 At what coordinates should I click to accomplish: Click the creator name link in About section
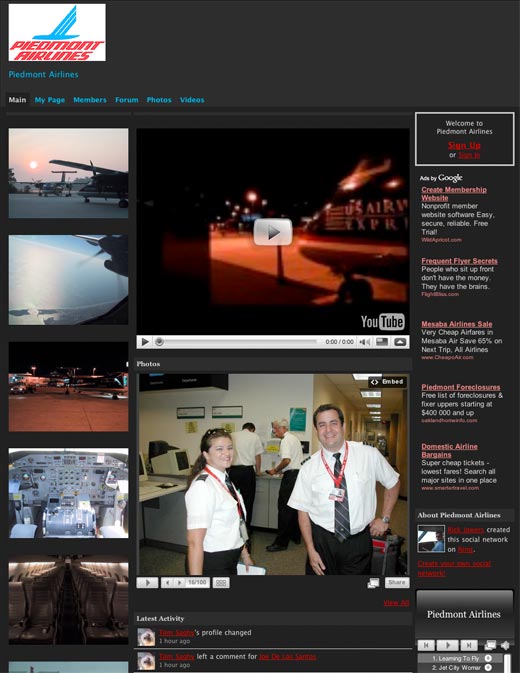[x=466, y=530]
